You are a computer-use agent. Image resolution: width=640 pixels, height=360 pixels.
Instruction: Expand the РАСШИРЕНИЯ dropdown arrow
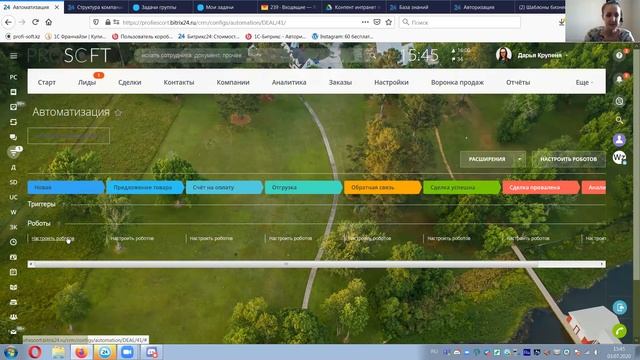[520, 159]
